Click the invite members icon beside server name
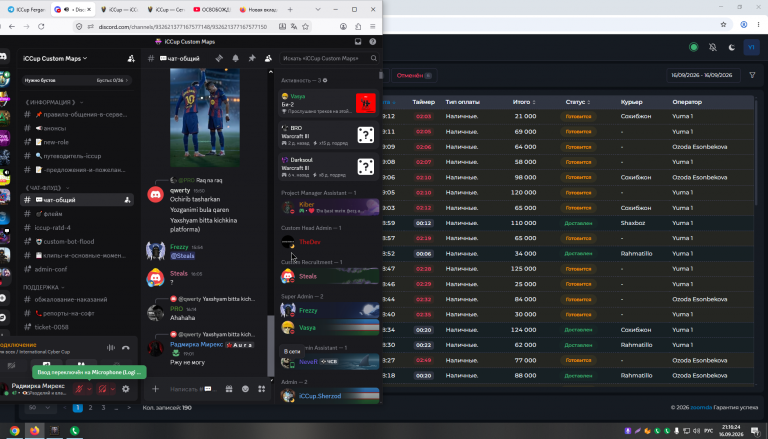Screen dimensions: 768x439 pyautogui.click(x=131, y=58)
